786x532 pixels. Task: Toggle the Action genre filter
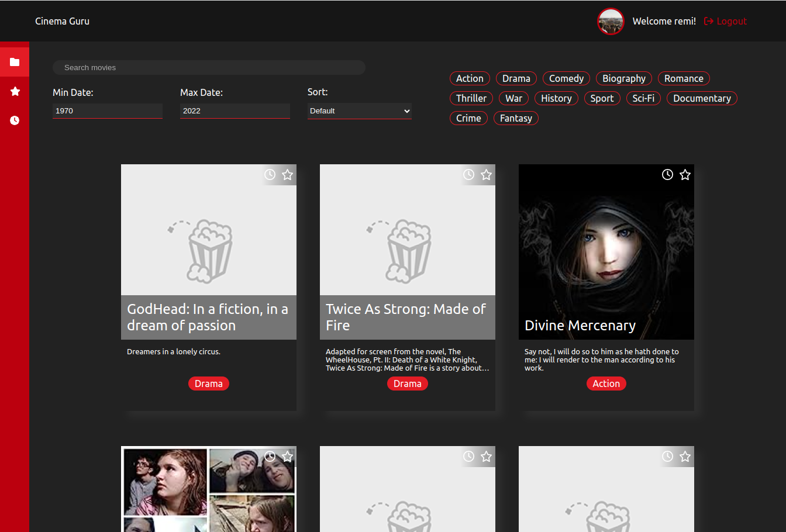pos(470,78)
